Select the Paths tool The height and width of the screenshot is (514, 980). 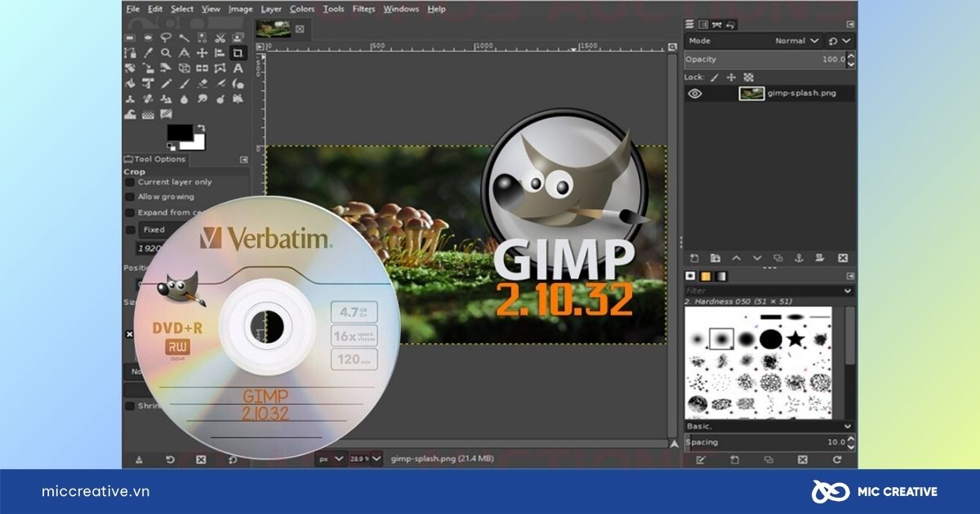point(130,53)
